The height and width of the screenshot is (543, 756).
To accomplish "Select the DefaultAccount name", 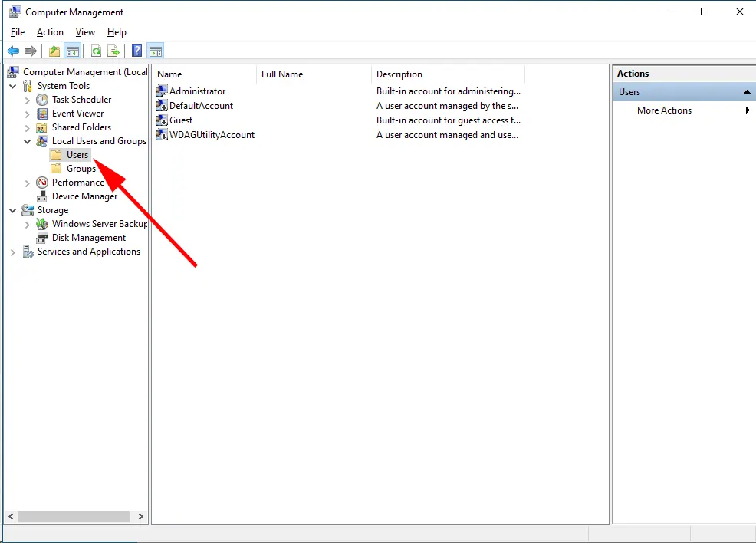I will pyautogui.click(x=201, y=106).
